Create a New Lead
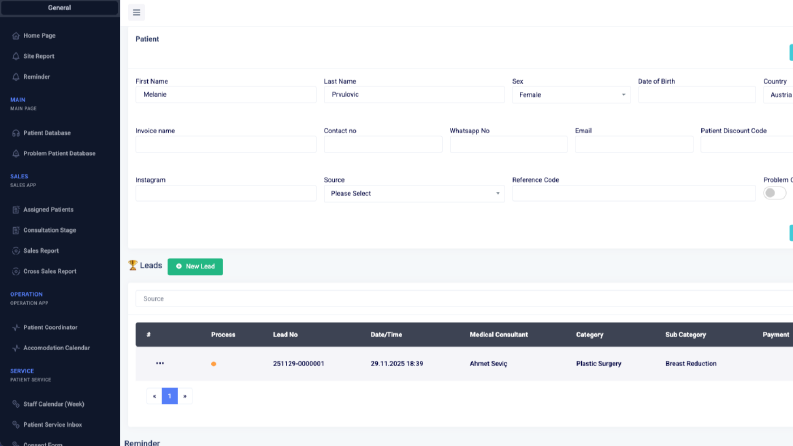 pos(195,266)
